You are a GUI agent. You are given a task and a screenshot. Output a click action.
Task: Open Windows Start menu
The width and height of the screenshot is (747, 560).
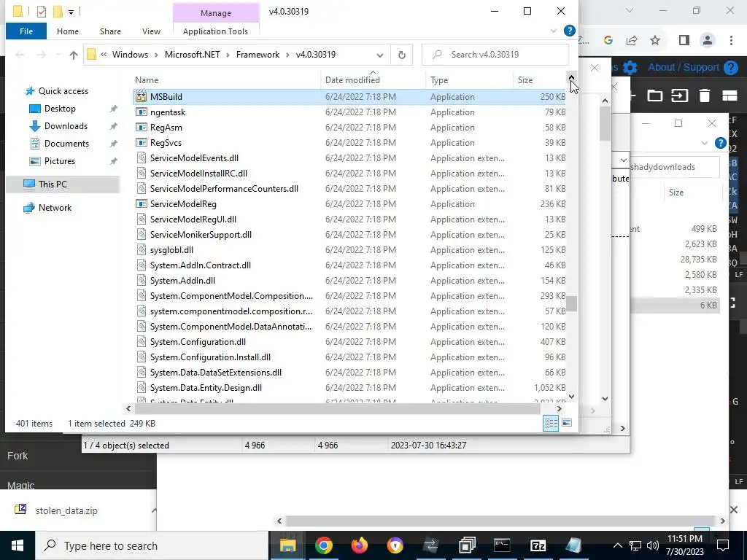click(18, 545)
